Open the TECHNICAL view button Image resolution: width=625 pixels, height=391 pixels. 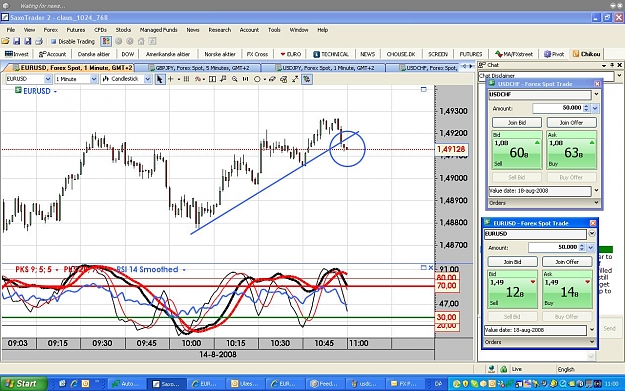[331, 54]
